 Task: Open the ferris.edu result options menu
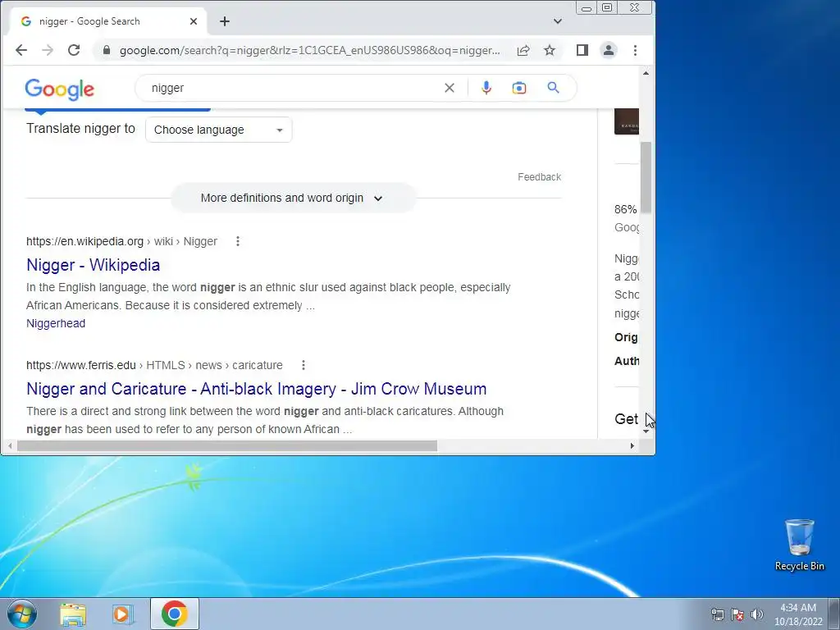pos(304,365)
